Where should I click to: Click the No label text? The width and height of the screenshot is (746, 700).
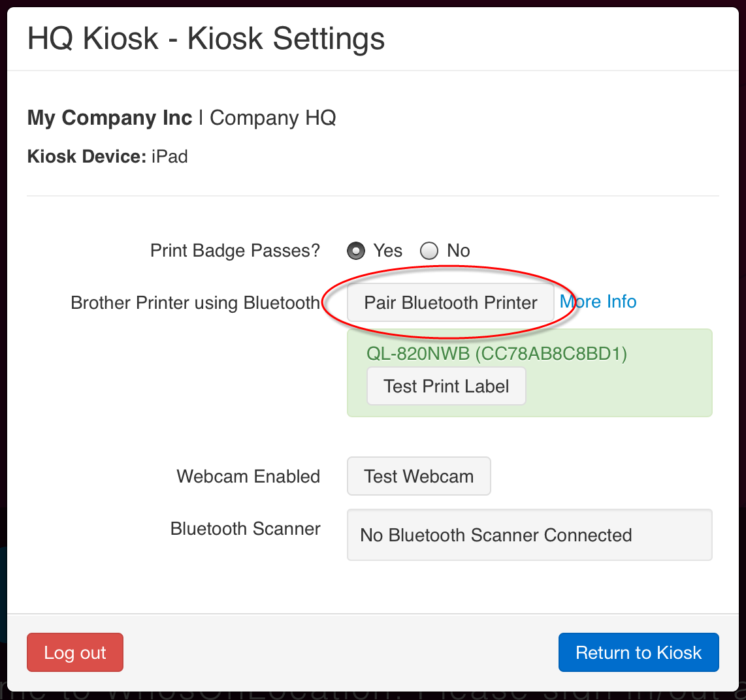tap(458, 251)
